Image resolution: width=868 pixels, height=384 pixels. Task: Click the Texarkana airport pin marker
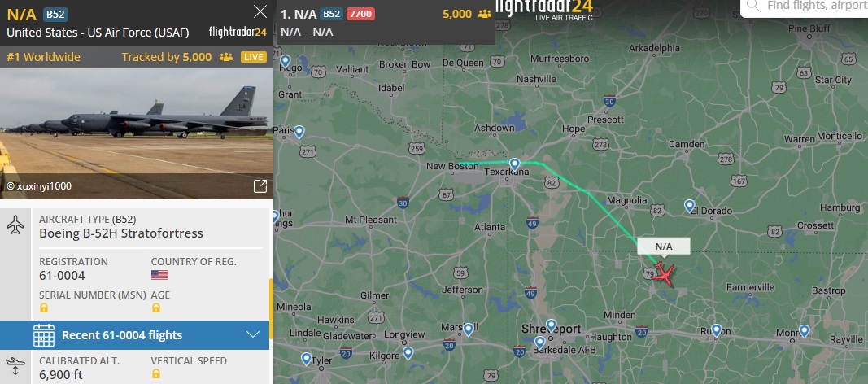point(515,164)
